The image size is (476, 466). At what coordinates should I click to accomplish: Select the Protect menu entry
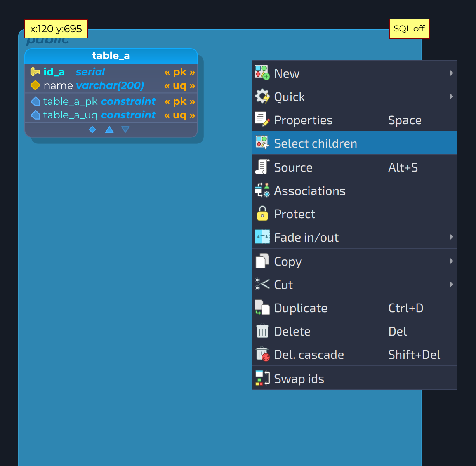pyautogui.click(x=354, y=214)
